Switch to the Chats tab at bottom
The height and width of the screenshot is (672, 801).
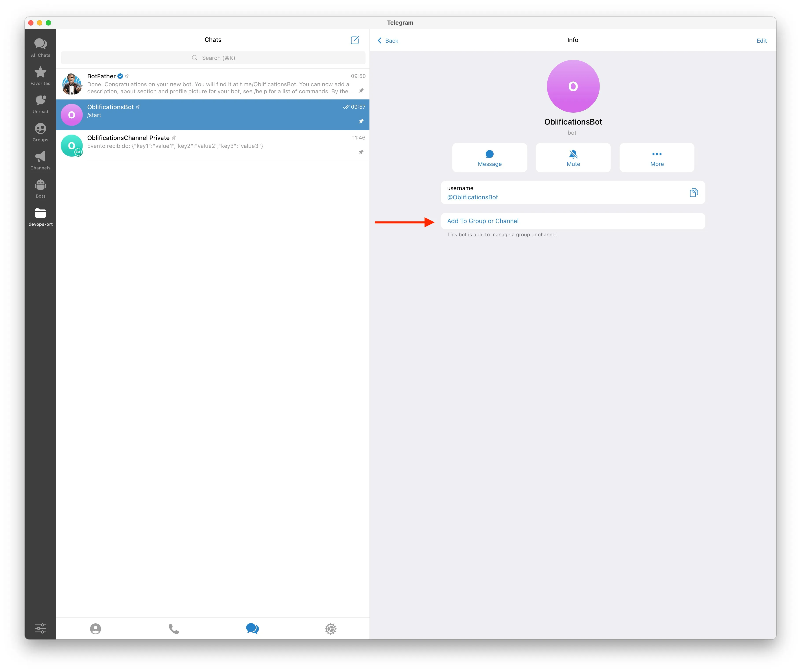(x=252, y=629)
